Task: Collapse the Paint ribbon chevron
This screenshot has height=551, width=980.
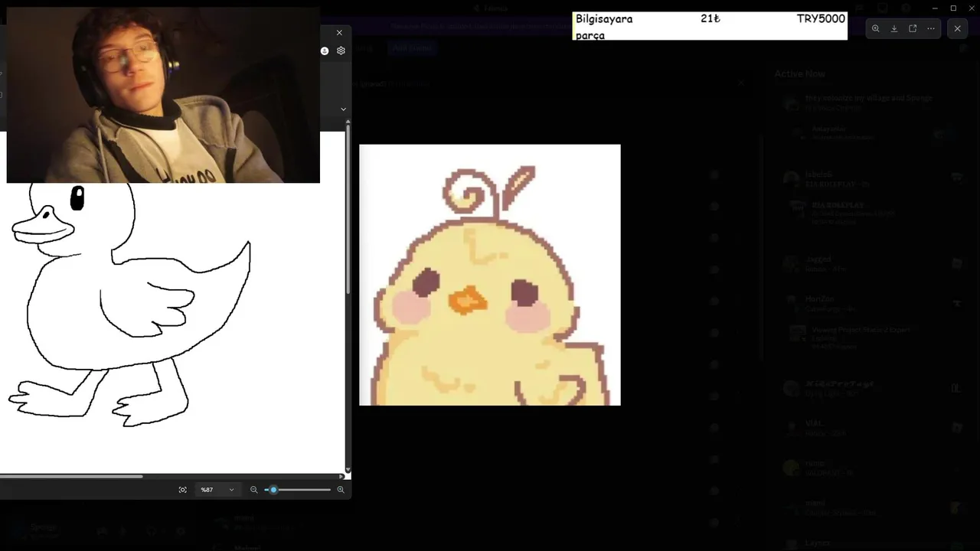Action: tap(343, 109)
